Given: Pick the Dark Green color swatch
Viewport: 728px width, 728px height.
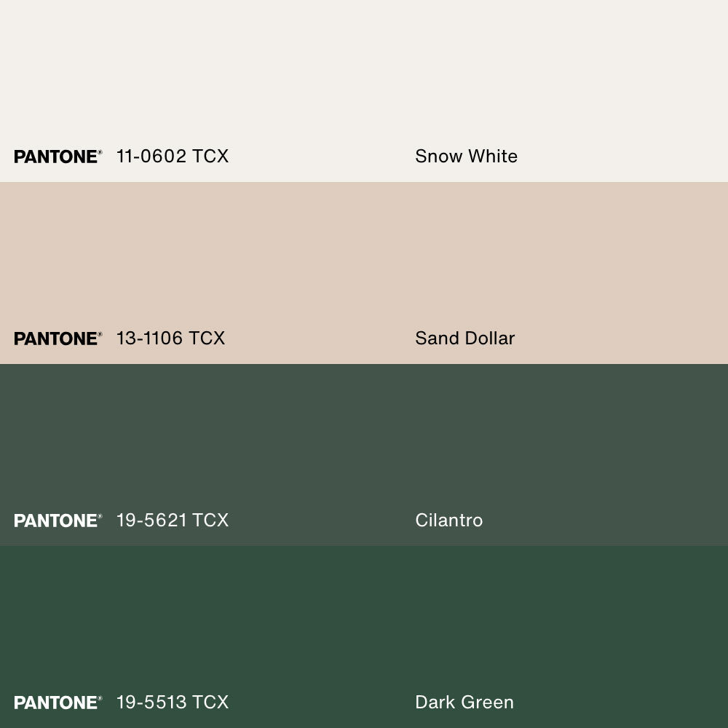Looking at the screenshot, I should click(x=364, y=619).
